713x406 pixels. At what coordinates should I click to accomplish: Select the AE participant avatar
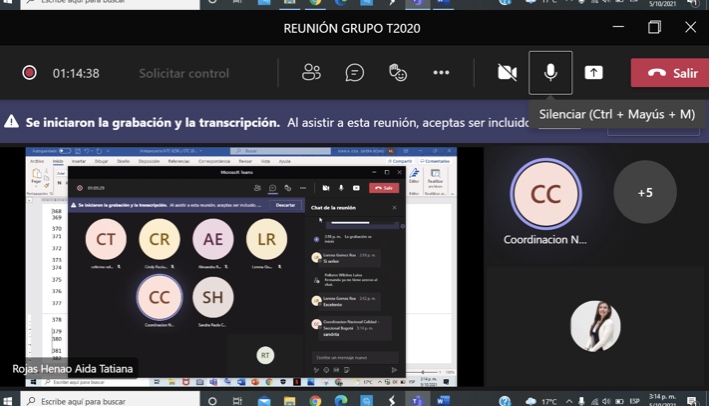(x=213, y=239)
